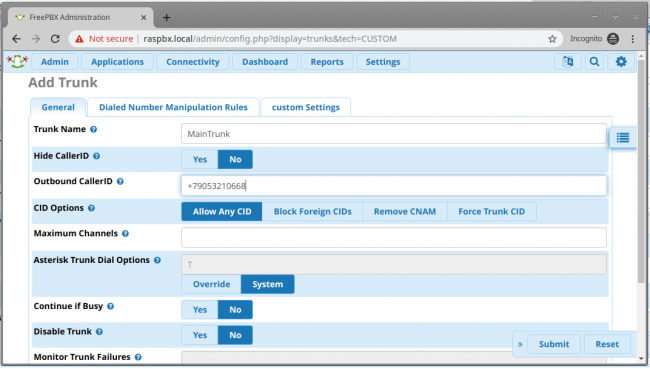Set Disable Trunk to No

[235, 335]
